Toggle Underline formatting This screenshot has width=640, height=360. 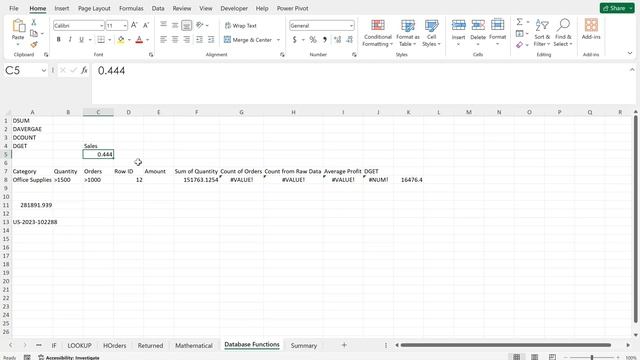point(81,40)
